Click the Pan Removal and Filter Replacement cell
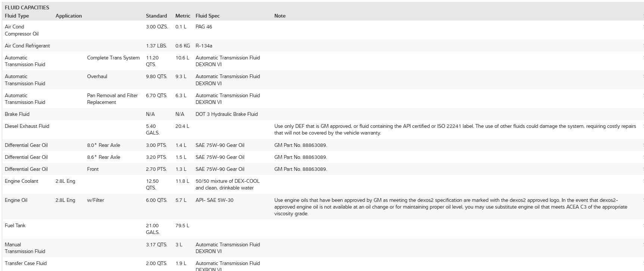644x271 pixels. (x=112, y=99)
